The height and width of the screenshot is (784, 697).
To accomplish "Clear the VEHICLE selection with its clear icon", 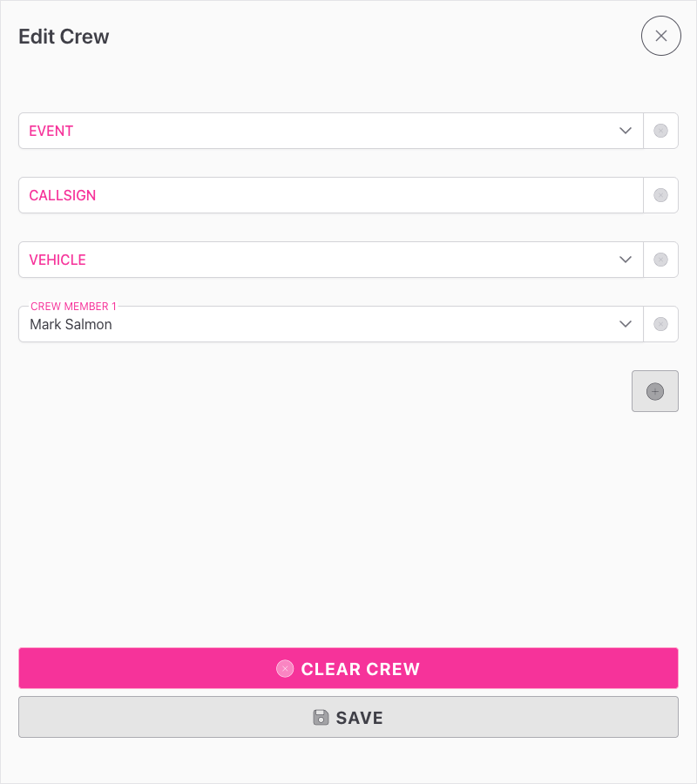I will [660, 260].
